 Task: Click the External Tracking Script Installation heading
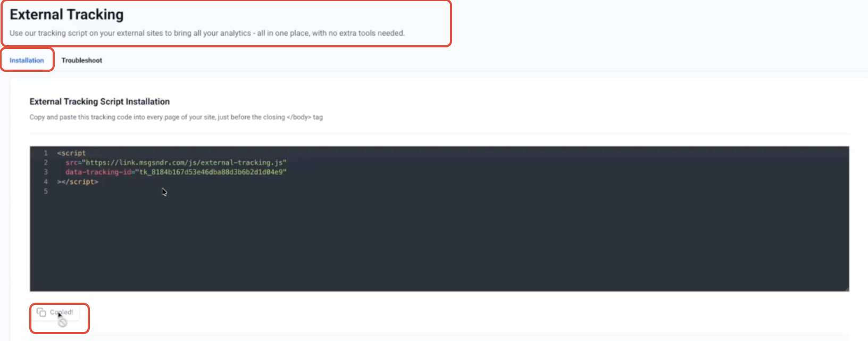click(99, 102)
